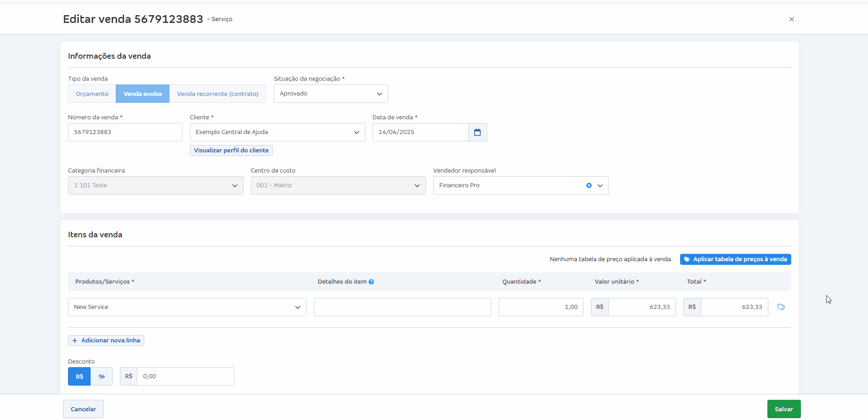Click the Número da venda field

point(125,132)
